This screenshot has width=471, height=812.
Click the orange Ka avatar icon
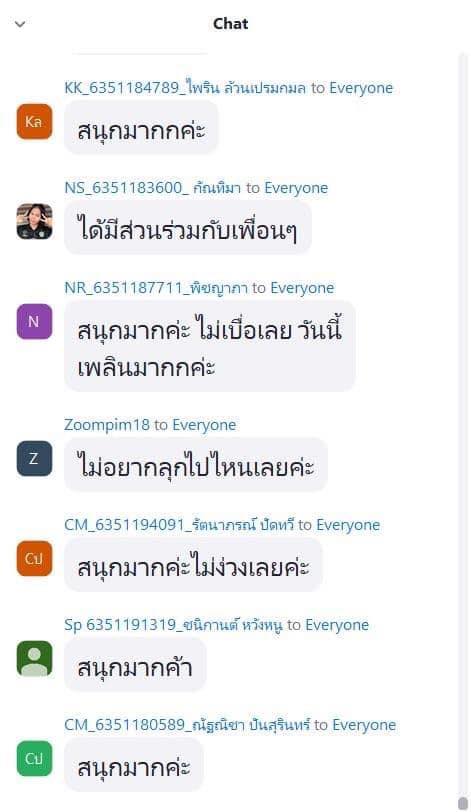[34, 122]
